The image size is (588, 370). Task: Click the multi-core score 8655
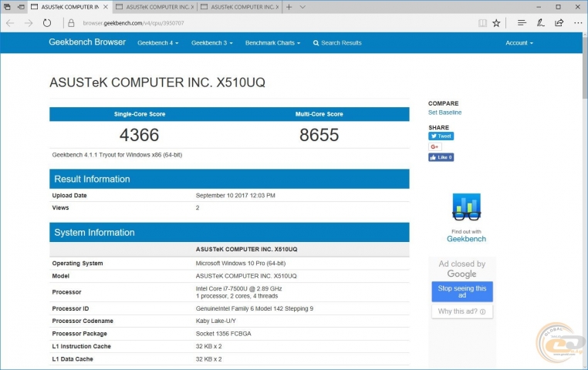[319, 135]
